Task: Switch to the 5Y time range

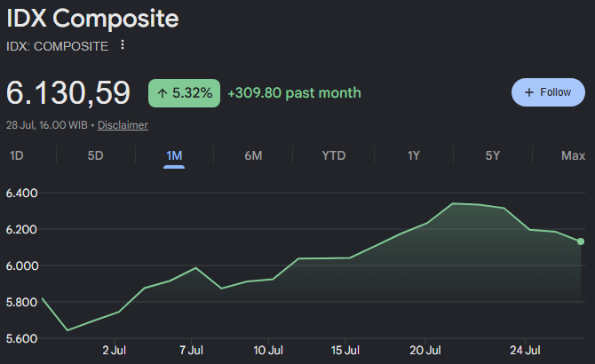Action: tap(493, 155)
